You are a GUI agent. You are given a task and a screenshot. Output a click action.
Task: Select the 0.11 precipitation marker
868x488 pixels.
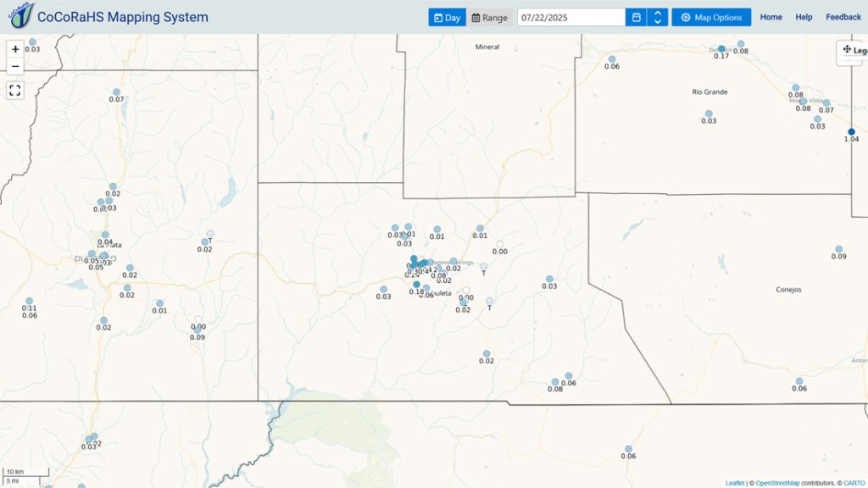click(30, 301)
